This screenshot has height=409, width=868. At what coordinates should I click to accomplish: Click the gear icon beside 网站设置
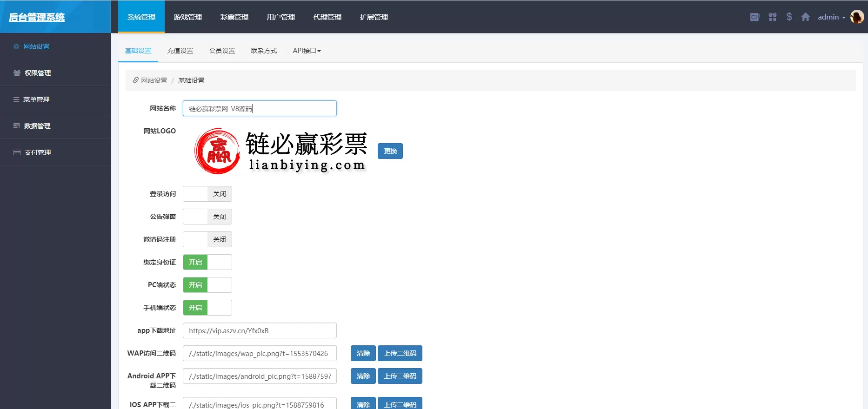coord(16,46)
